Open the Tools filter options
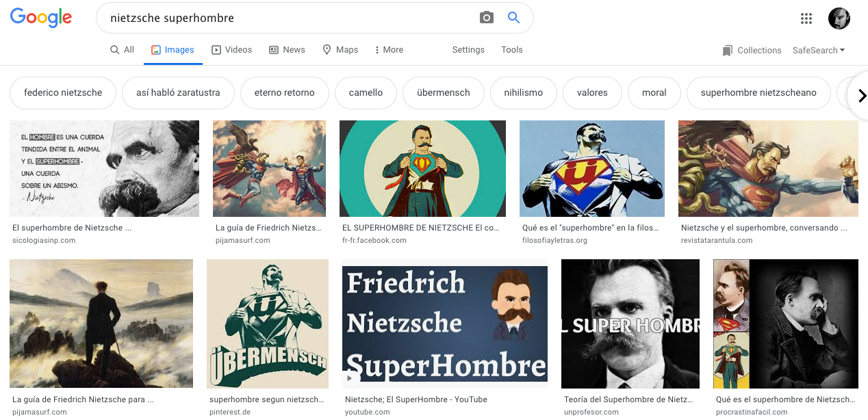 point(511,50)
